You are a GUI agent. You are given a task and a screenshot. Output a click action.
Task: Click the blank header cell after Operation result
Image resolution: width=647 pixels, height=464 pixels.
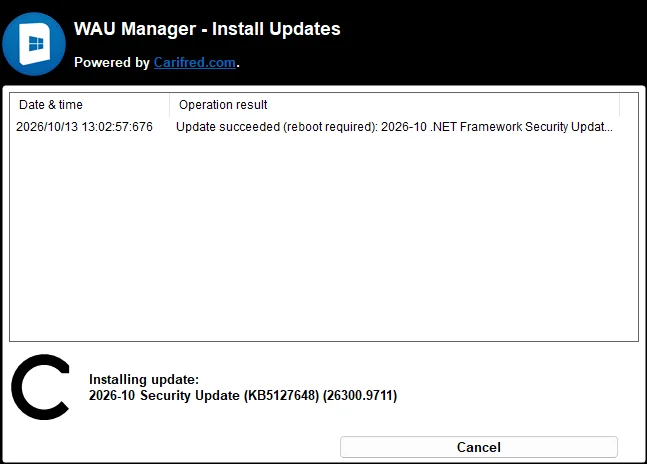click(x=629, y=105)
